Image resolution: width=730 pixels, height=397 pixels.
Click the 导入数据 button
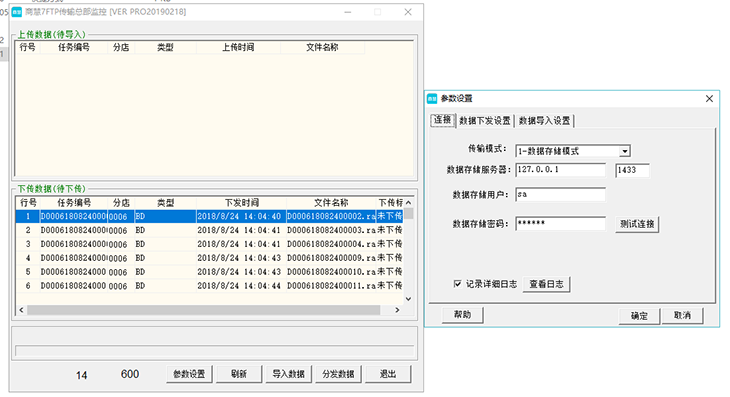click(x=289, y=374)
